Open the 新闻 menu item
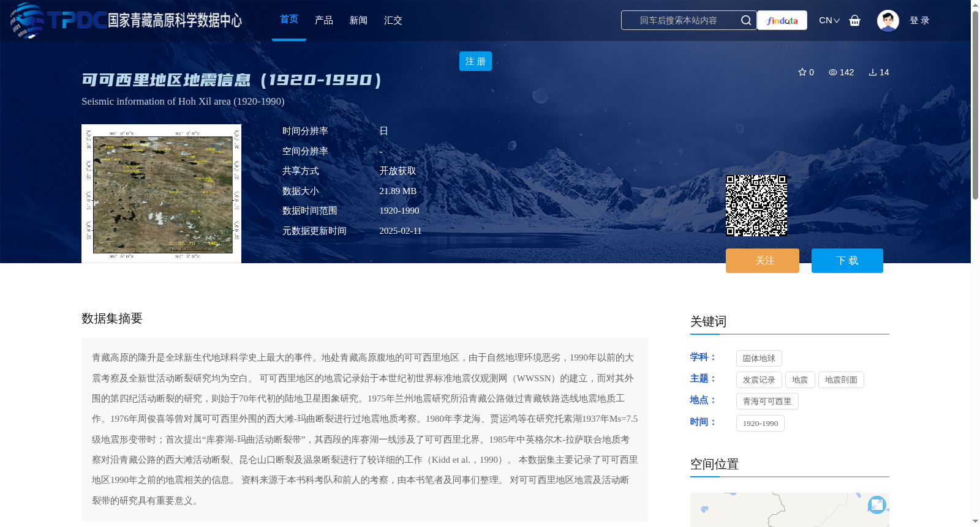The width and height of the screenshot is (980, 527). tap(358, 20)
